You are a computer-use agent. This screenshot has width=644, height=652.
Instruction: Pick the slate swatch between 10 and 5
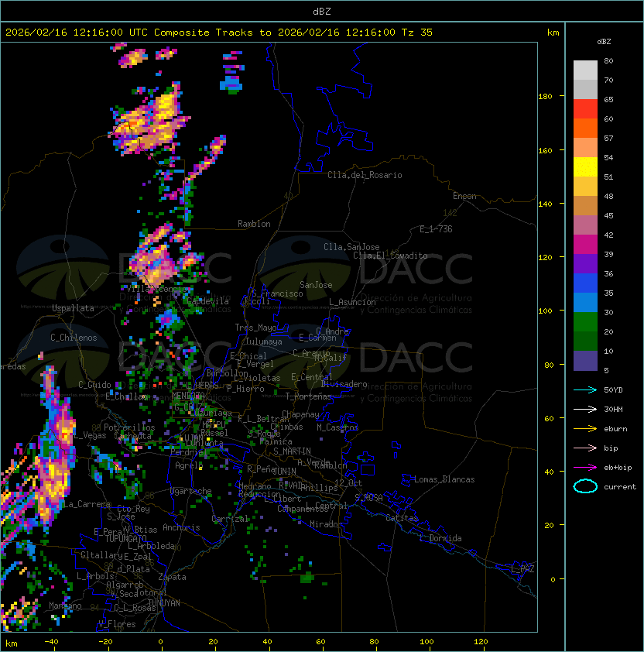(585, 361)
